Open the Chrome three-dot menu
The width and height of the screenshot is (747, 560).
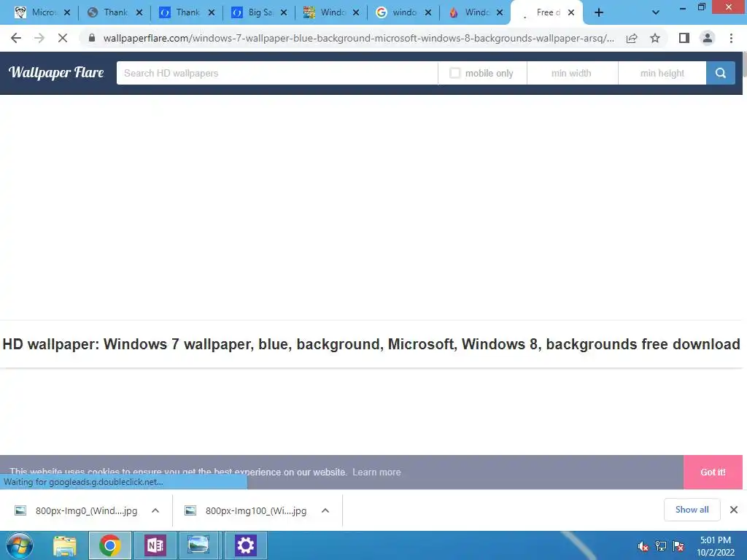[731, 38]
